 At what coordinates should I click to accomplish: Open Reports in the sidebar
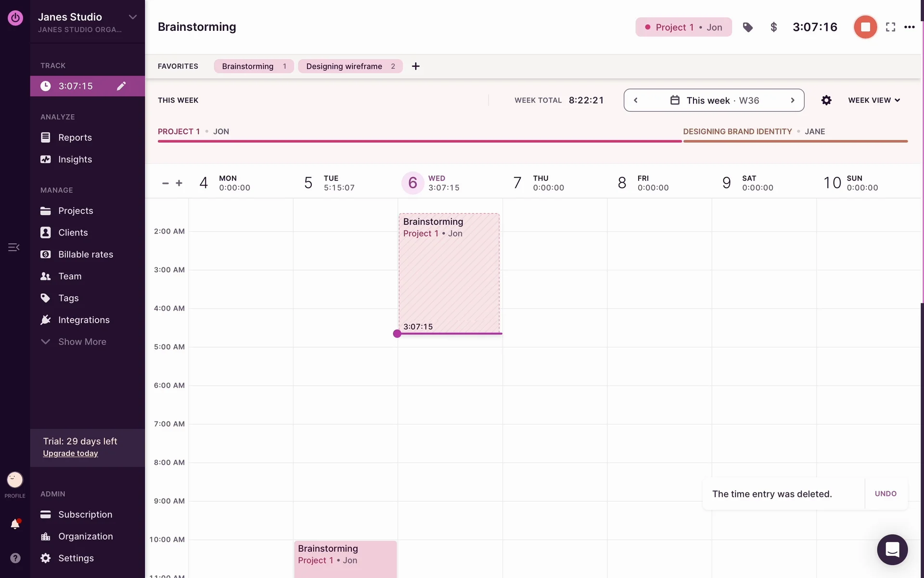click(75, 137)
